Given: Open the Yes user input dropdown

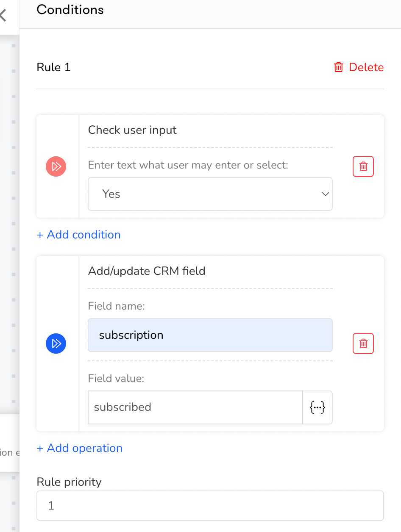Looking at the screenshot, I should pyautogui.click(x=210, y=194).
